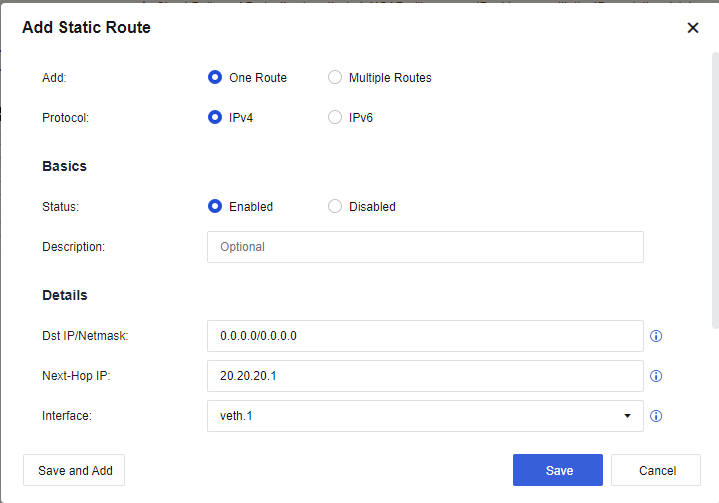The width and height of the screenshot is (719, 503).
Task: Click the Add Static Route title
Action: pos(87,28)
